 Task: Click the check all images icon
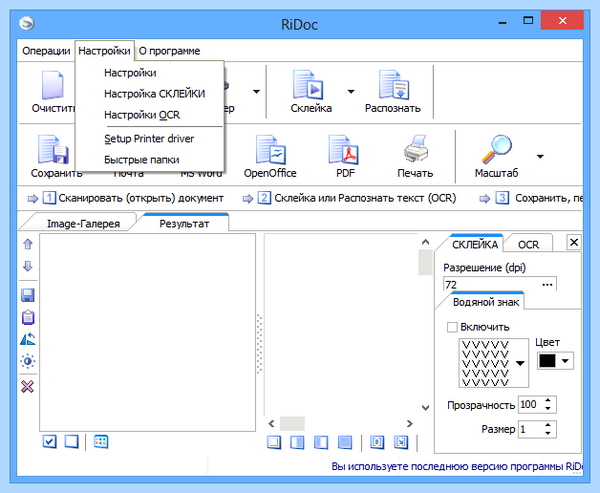pos(50,442)
